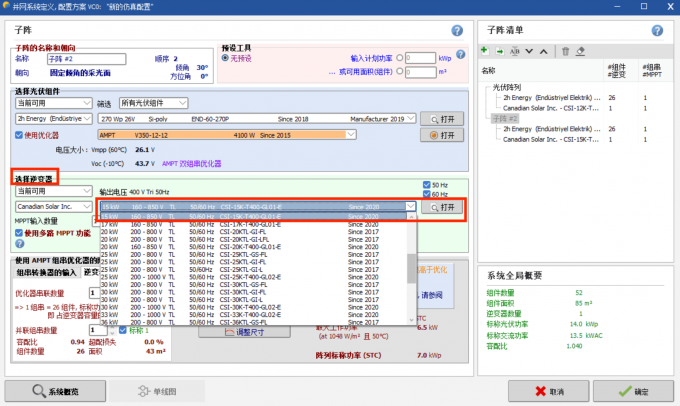Click 打开 button for the PV module
The height and width of the screenshot is (406, 680).
[x=442, y=119]
